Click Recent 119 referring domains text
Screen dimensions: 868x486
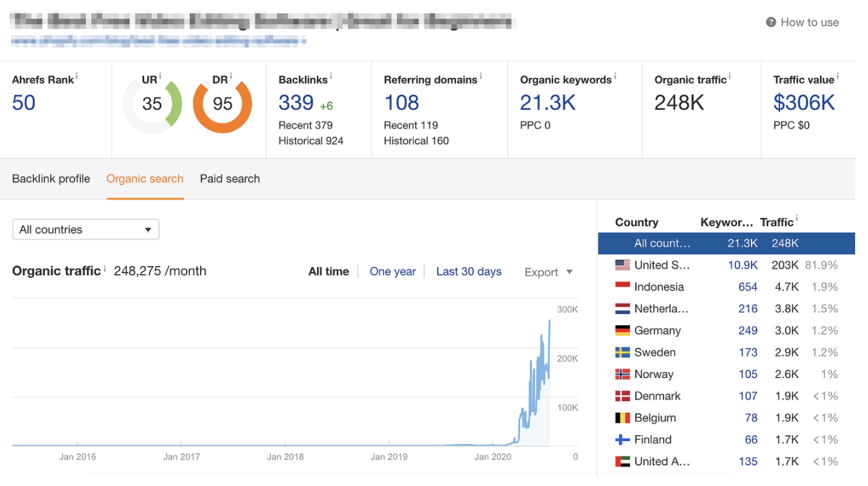tap(411, 125)
